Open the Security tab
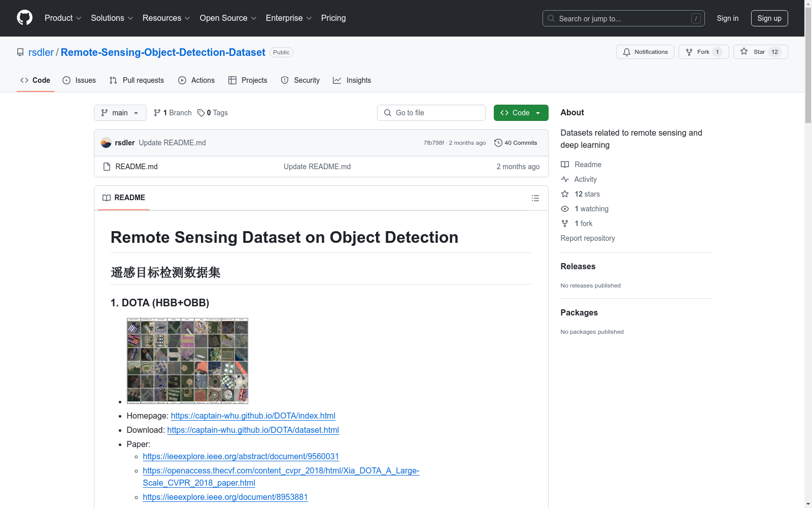Viewport: 812px width, 508px height. pos(300,80)
